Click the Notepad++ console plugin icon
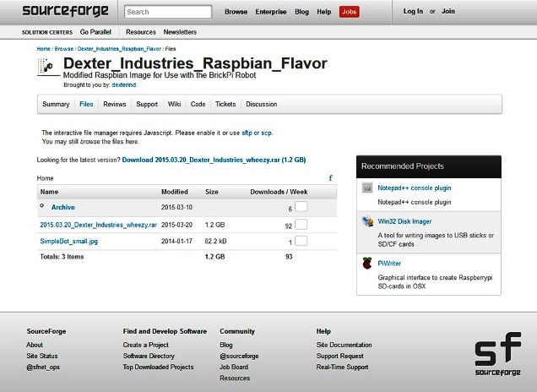The height and width of the screenshot is (392, 537). (367, 188)
